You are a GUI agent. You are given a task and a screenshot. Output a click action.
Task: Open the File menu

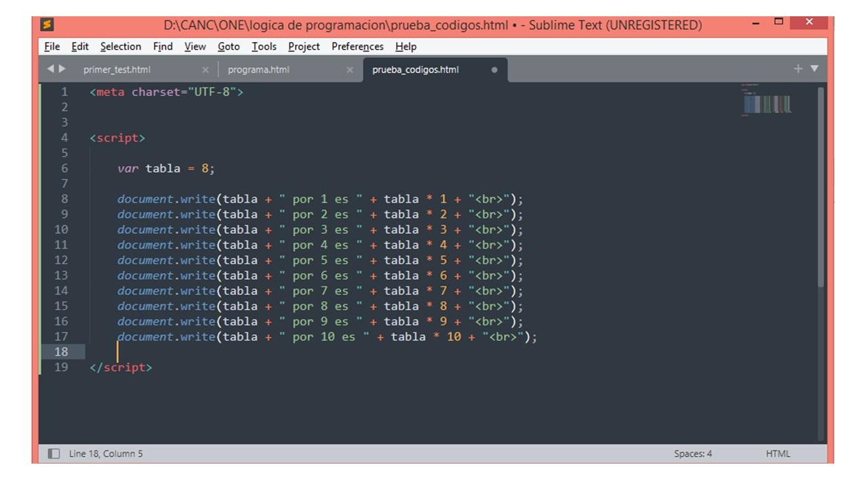tap(52, 46)
